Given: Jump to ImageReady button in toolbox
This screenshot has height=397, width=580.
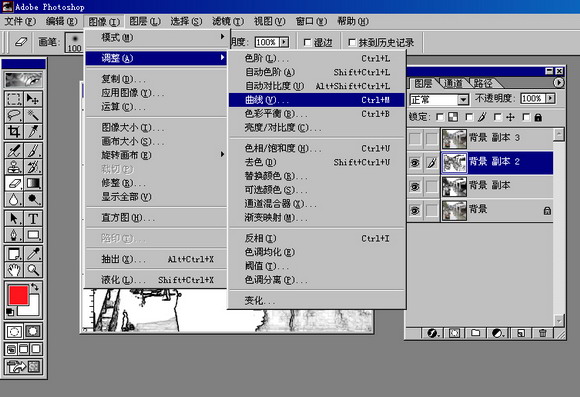Looking at the screenshot, I should point(24,366).
